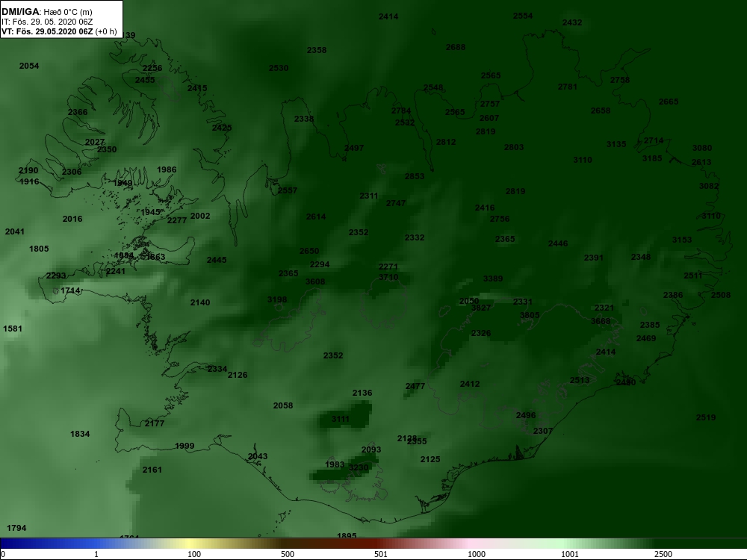747x560 pixels.
Task: Click the map value 2747
Action: coord(396,203)
